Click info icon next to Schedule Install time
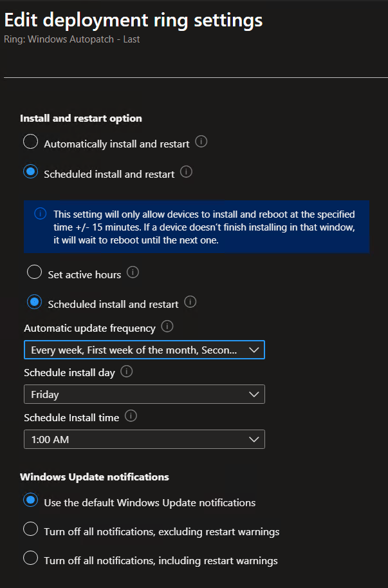 (131, 416)
